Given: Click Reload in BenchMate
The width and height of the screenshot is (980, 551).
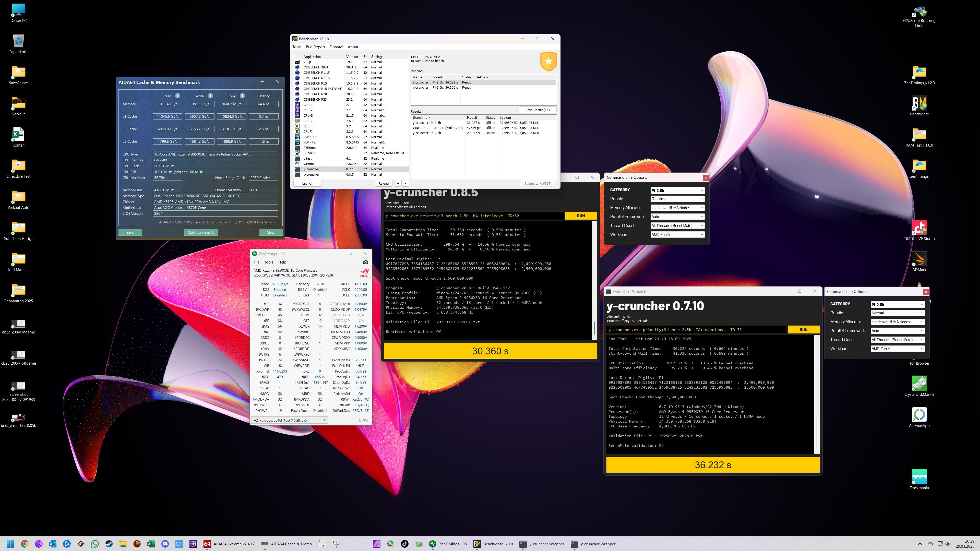Looking at the screenshot, I should click(384, 183).
